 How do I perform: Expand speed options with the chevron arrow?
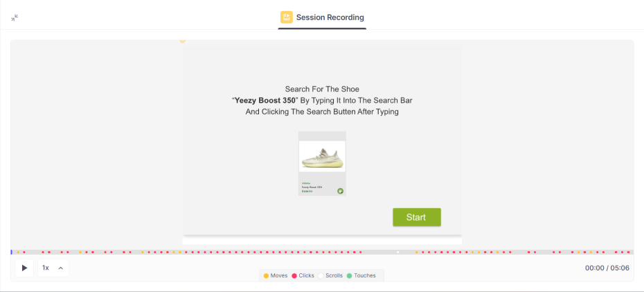(61, 268)
